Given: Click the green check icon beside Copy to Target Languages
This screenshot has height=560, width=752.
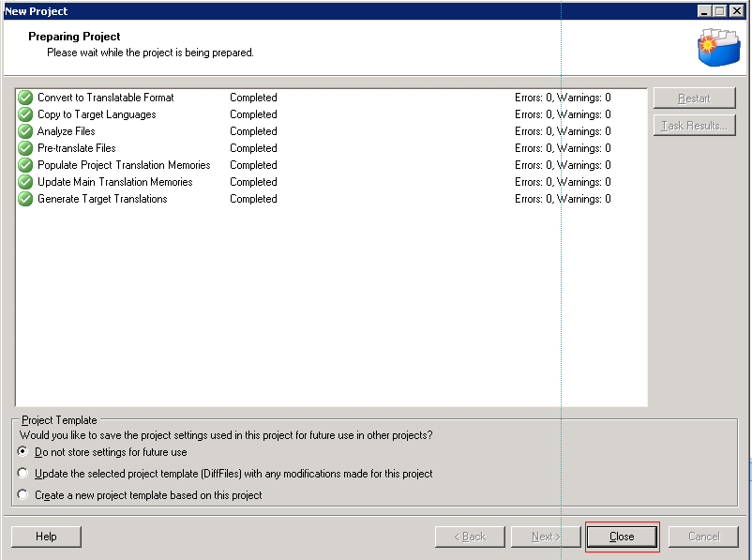Looking at the screenshot, I should coord(25,114).
